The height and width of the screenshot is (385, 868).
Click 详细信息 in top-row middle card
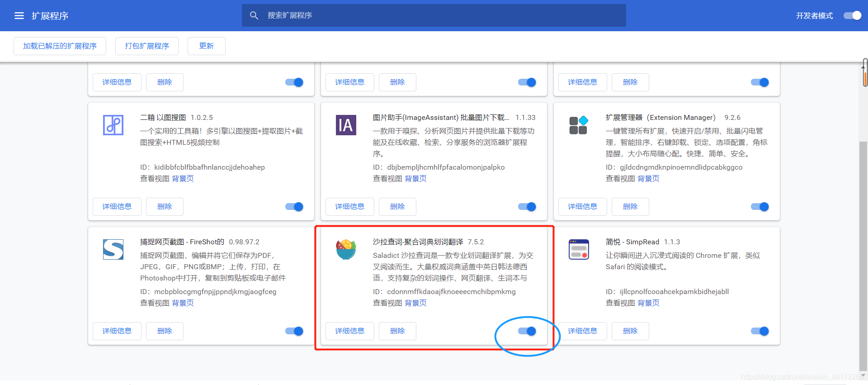tap(350, 82)
